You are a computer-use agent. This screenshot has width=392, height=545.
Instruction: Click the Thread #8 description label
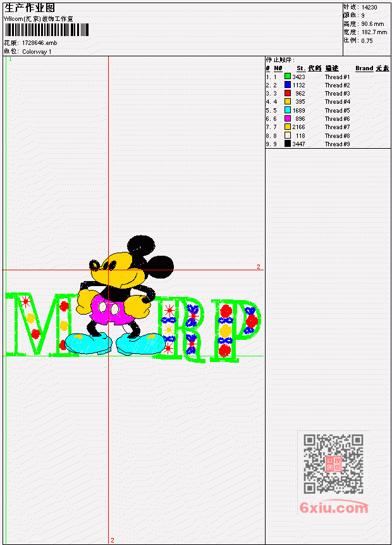337,136
